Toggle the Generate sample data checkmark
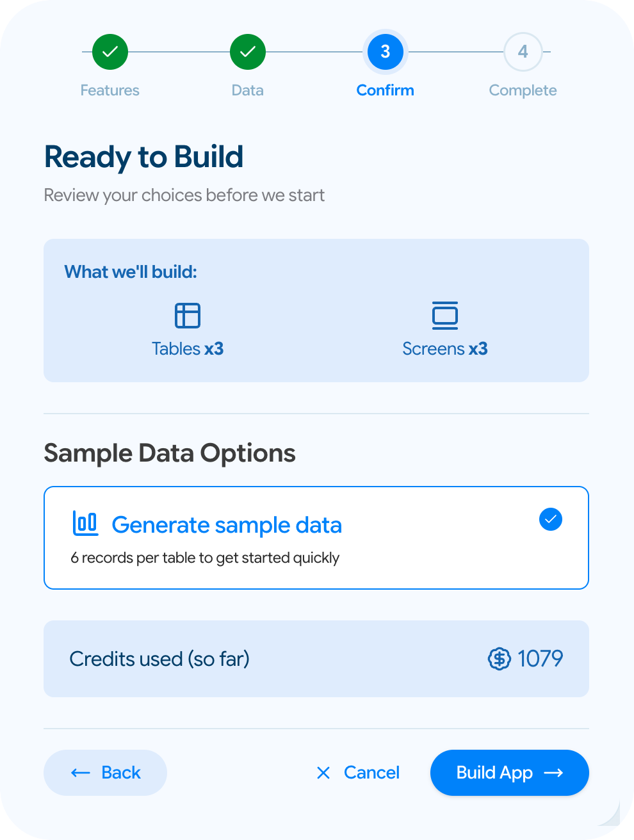Screen dimensions: 634x840 tap(551, 519)
